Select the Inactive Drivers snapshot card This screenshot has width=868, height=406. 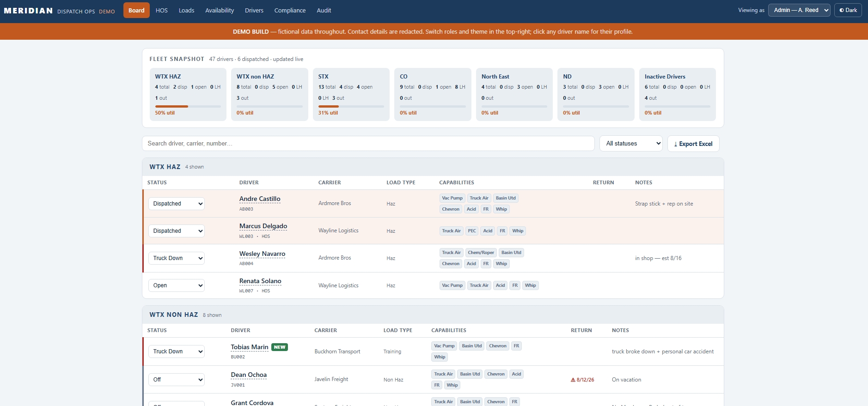678,94
